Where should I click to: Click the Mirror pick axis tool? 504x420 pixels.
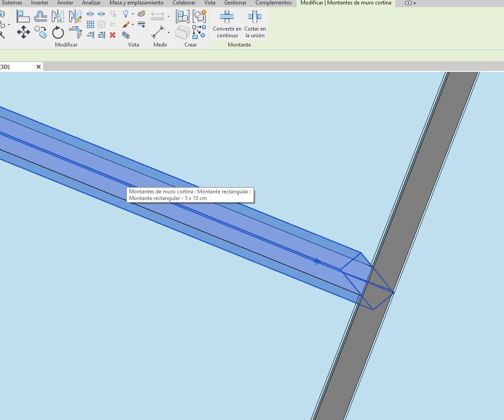58,17
